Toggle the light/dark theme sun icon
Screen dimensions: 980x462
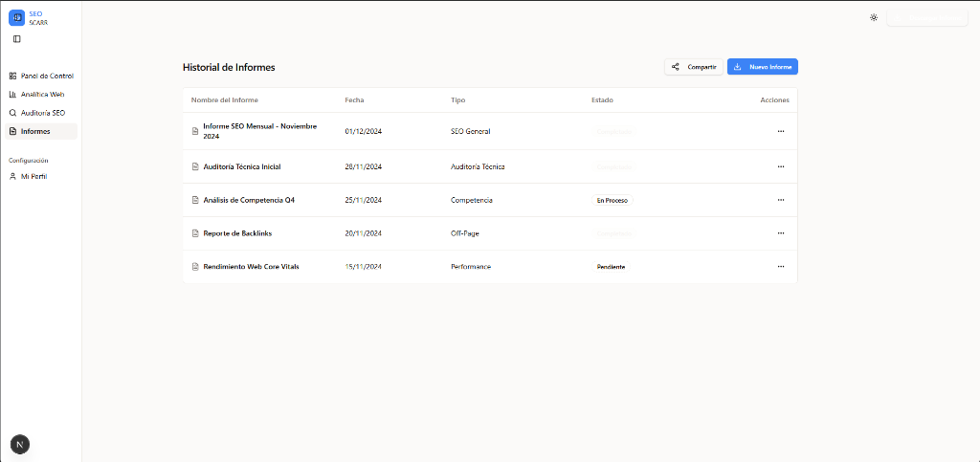pyautogui.click(x=873, y=17)
